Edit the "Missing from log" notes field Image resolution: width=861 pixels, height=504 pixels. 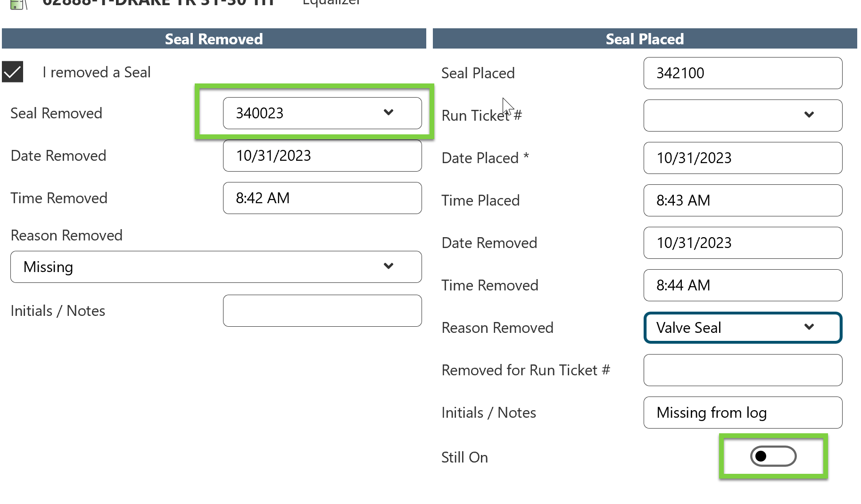tap(743, 413)
